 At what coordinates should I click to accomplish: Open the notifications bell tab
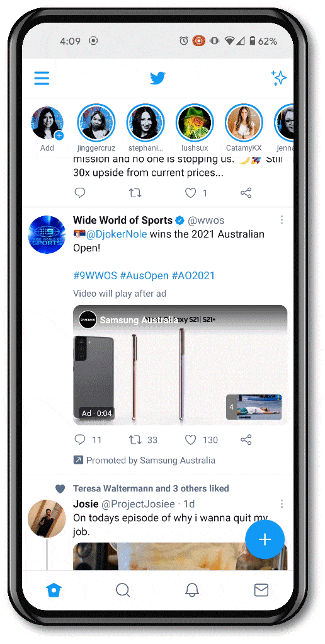click(x=191, y=590)
